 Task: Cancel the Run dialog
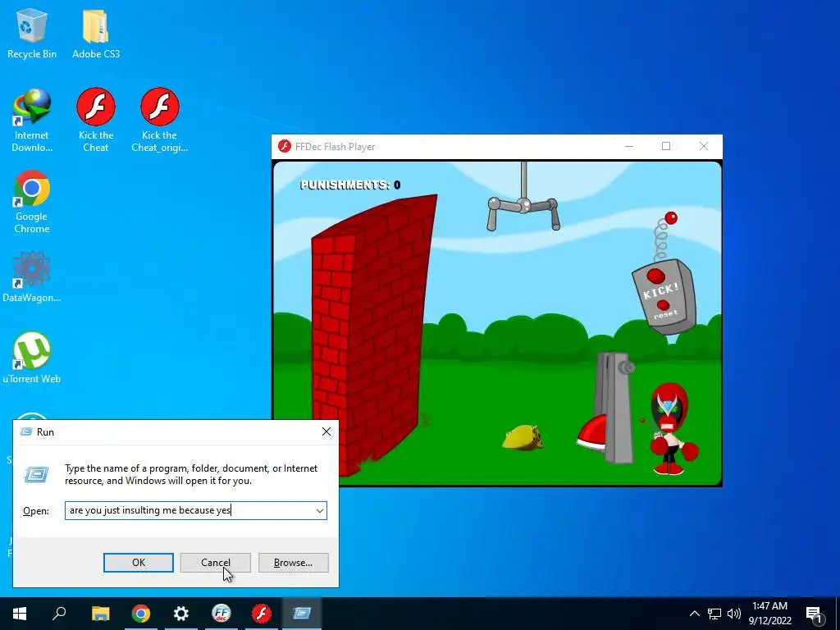point(216,563)
